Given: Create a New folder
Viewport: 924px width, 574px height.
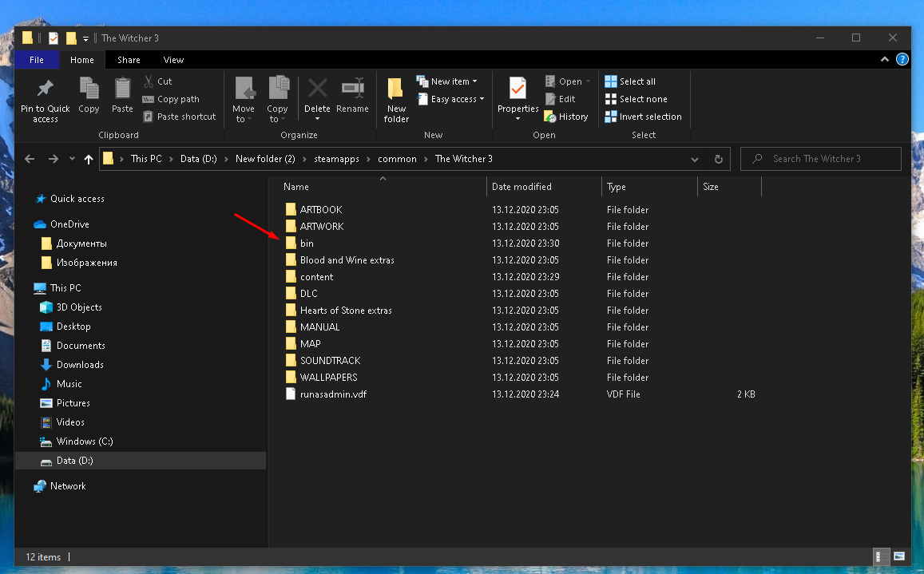Looking at the screenshot, I should point(396,100).
